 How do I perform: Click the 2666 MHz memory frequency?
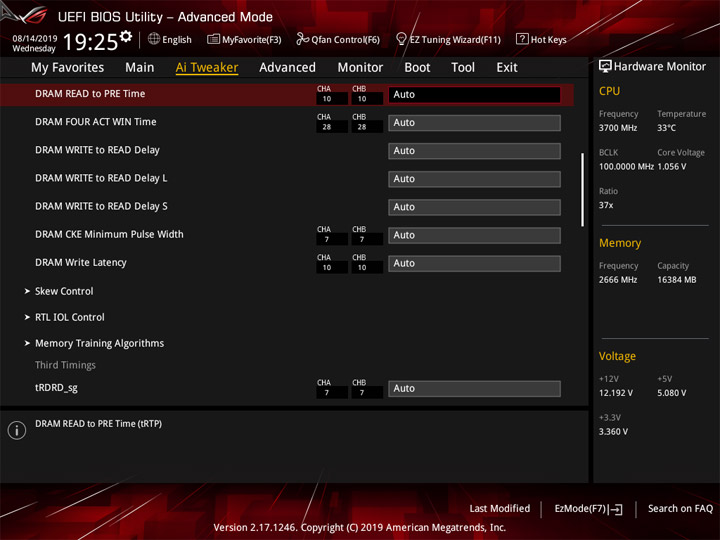[x=618, y=280]
